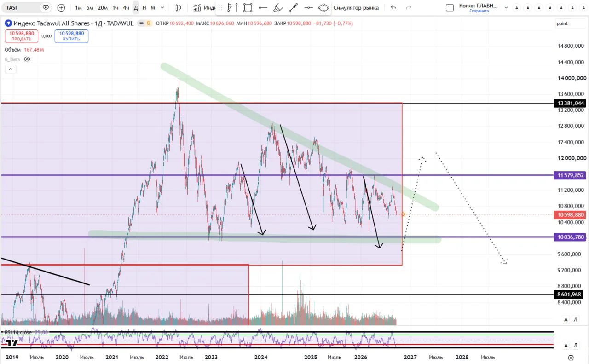Select the 1м timeframe

click(78, 7)
